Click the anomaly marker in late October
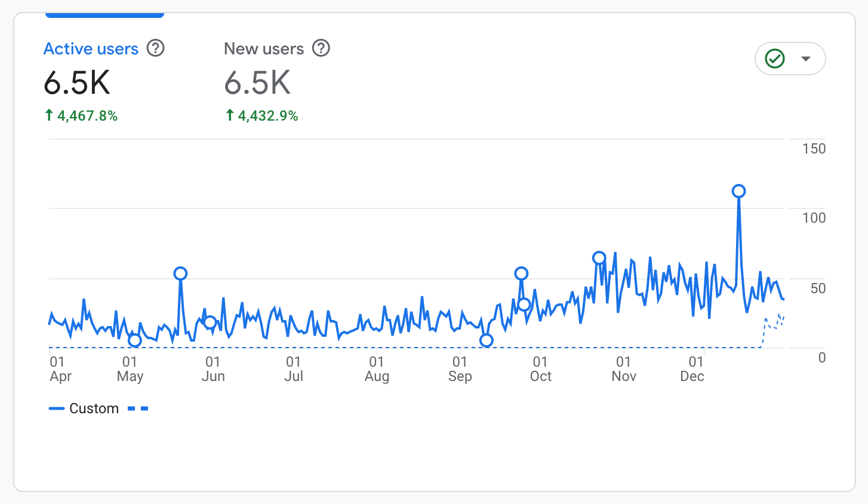 click(x=599, y=257)
